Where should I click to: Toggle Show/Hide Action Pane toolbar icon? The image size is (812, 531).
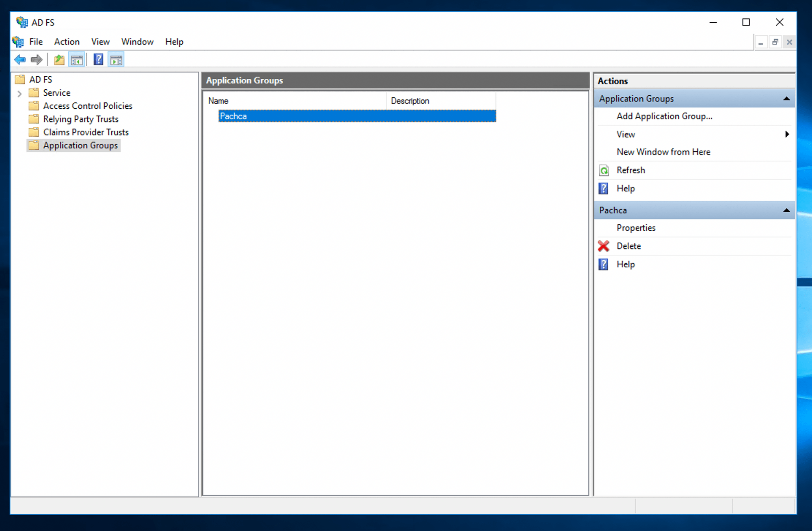[x=117, y=60]
